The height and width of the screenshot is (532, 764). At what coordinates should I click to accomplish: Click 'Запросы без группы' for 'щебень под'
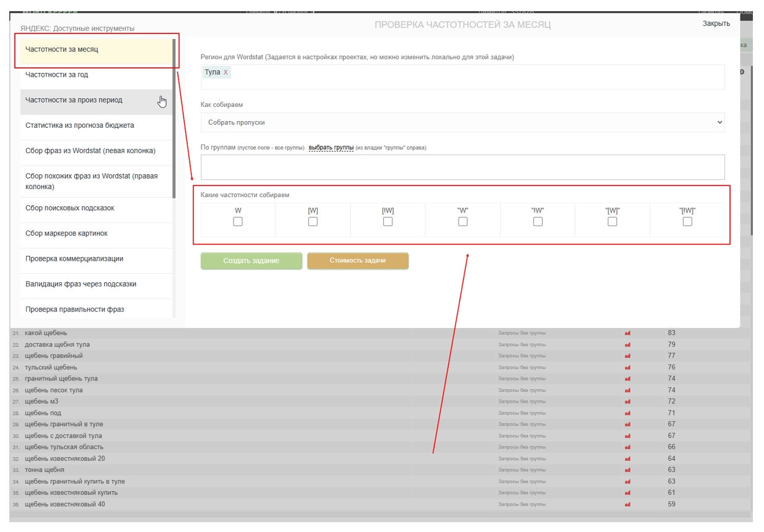point(522,413)
